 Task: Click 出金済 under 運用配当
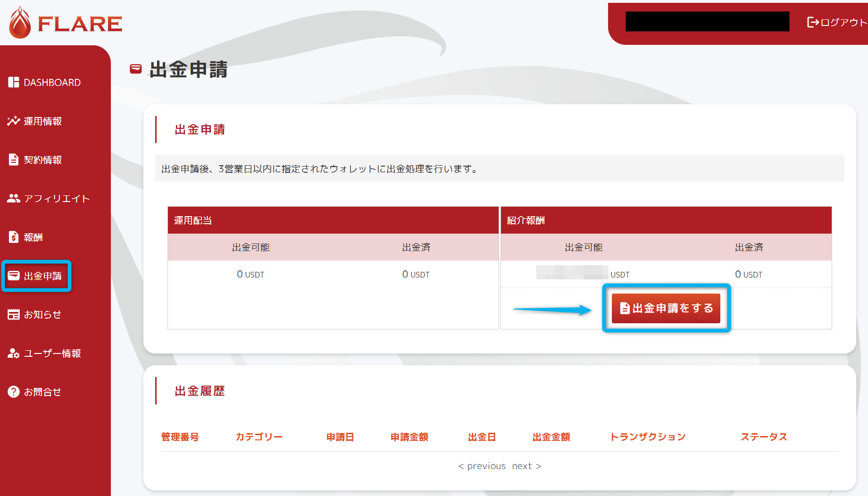[416, 247]
